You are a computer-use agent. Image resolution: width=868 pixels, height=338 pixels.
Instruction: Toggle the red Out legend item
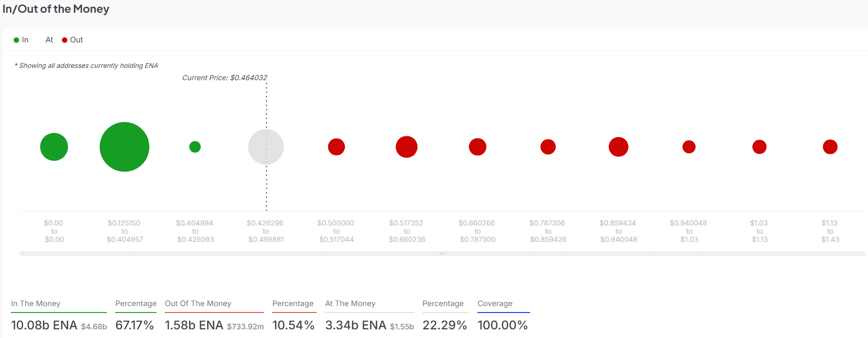(73, 40)
